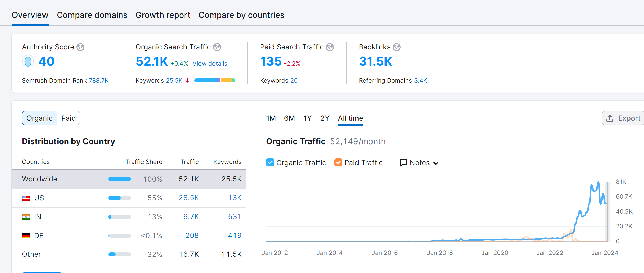Screen dimensions: 644x273
Task: Click the Traffic Share column header
Action: click(144, 162)
